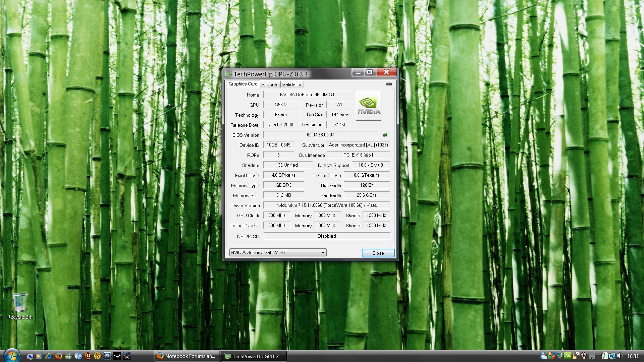Screen dimensions: 644x362
Task: Open the Windows Start orb
Action: coord(11,356)
